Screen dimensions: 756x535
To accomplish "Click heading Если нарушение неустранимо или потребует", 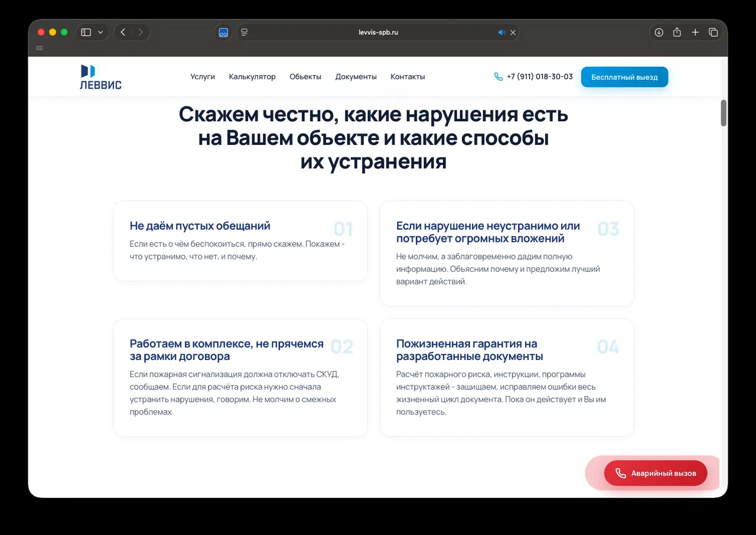I will click(488, 232).
